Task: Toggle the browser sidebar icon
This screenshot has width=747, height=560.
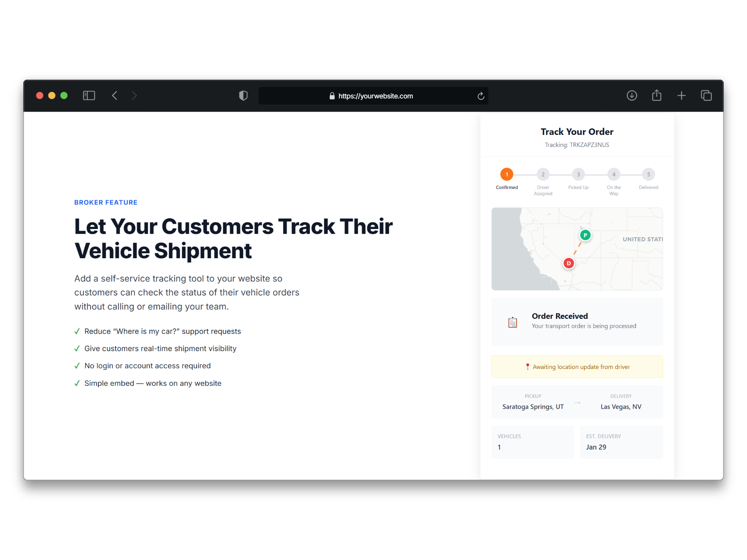Action: click(89, 96)
